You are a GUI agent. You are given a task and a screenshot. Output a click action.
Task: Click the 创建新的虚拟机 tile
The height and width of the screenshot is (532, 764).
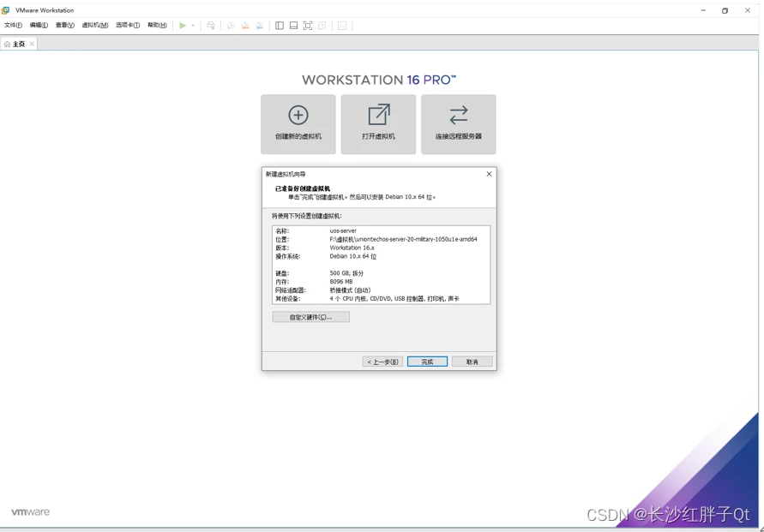click(x=298, y=124)
